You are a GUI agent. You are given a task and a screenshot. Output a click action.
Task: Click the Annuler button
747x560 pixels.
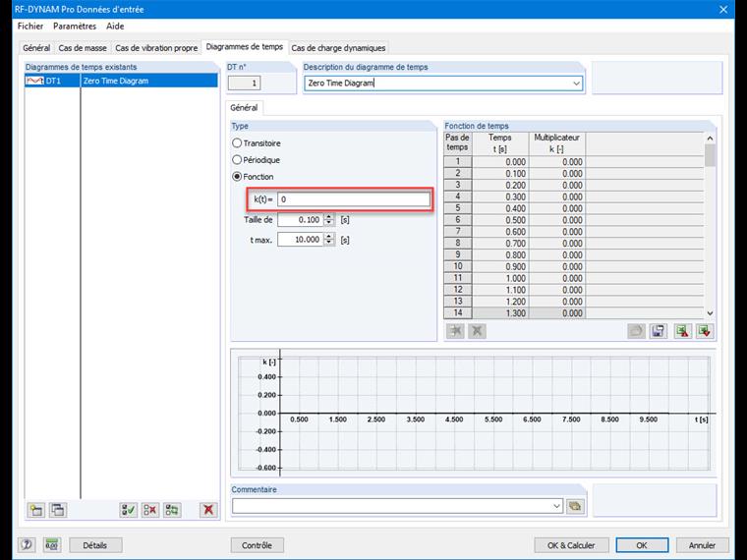pos(702,545)
